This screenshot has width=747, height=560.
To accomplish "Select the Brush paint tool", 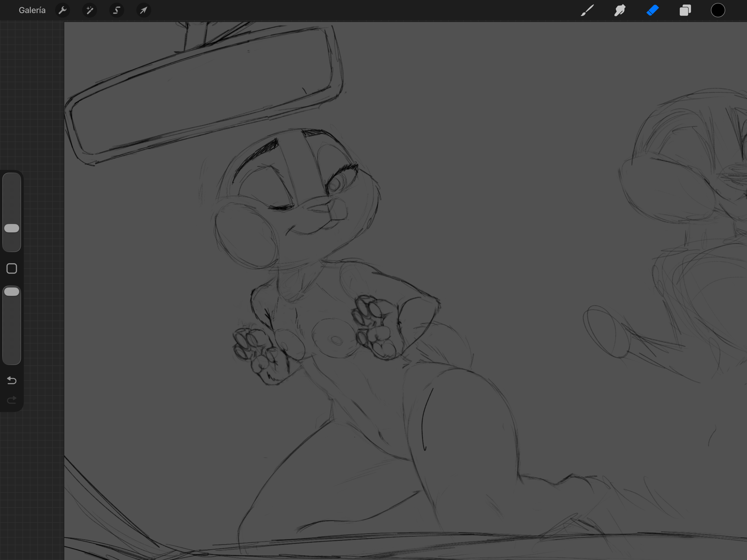I will 587,10.
